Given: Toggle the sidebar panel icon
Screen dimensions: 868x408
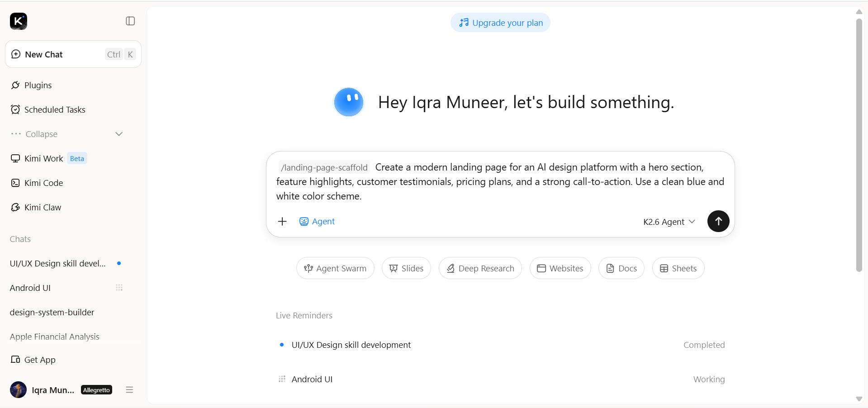Looking at the screenshot, I should (x=130, y=21).
